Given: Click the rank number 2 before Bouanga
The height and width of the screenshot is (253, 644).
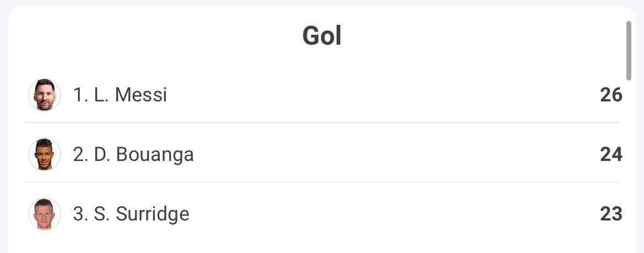Looking at the screenshot, I should coord(80,154).
